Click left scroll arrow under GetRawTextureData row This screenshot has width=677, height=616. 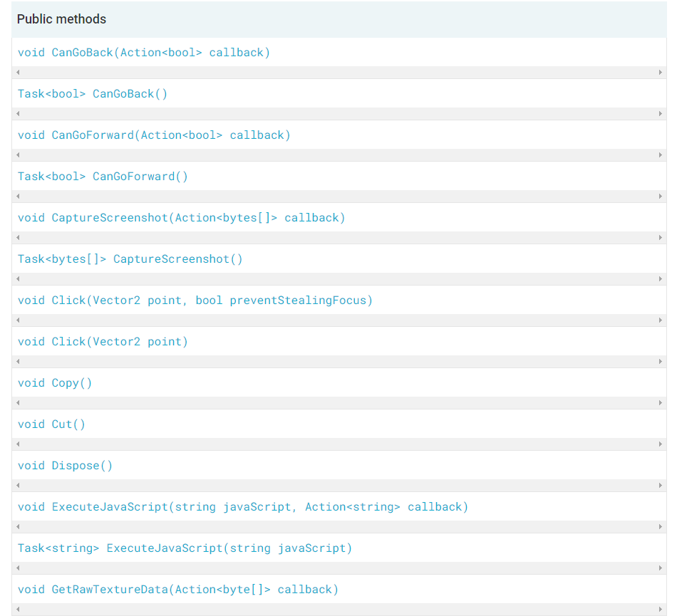18,610
